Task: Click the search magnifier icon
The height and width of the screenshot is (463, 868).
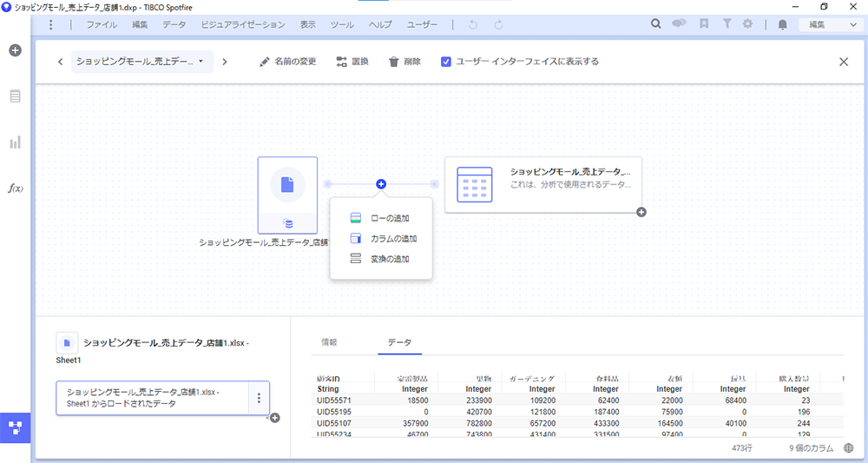Action: click(656, 23)
